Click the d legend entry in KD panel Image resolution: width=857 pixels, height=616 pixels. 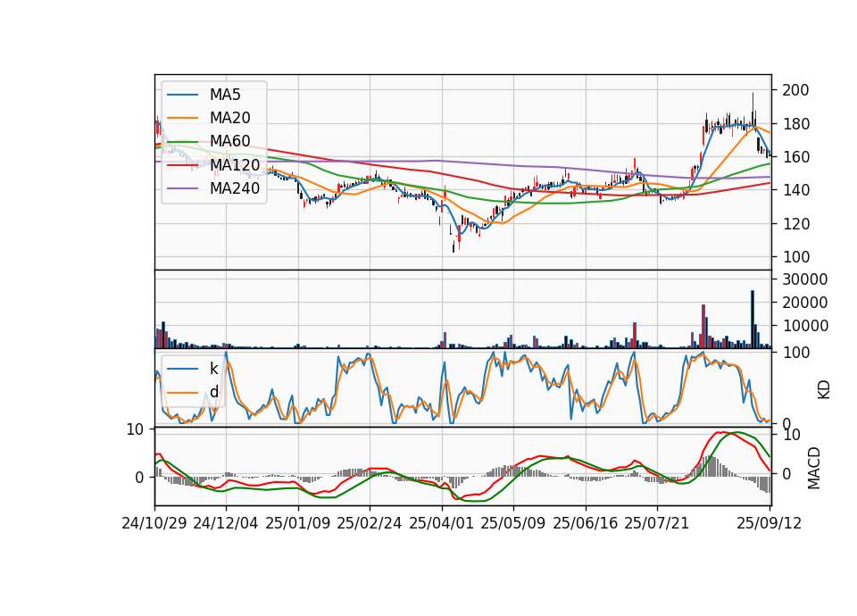pos(213,392)
